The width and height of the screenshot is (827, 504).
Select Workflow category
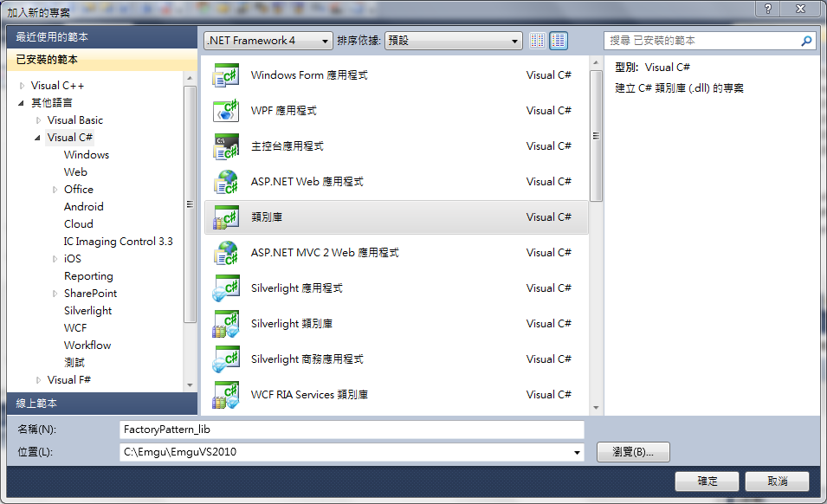pos(87,346)
